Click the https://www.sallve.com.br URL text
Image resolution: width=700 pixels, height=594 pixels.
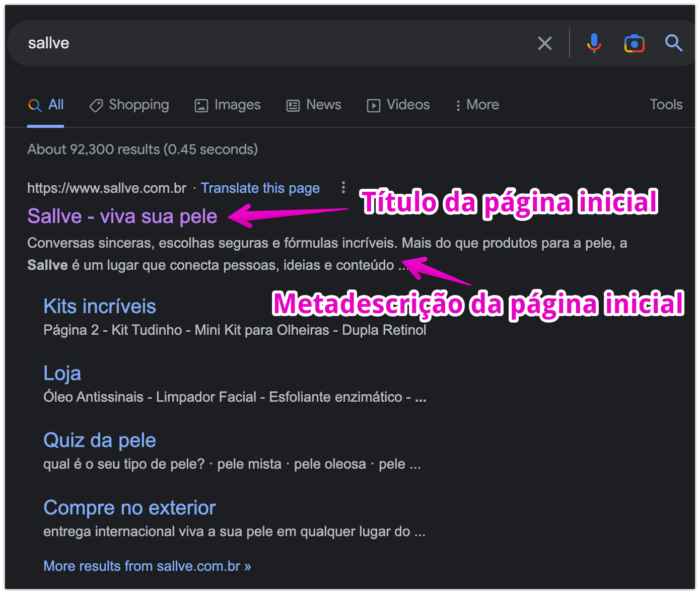click(x=107, y=188)
